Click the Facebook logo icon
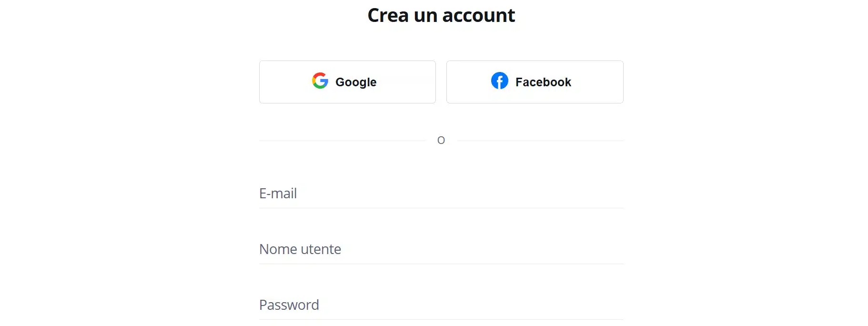Viewport: 868px width, 326px height. [x=499, y=81]
